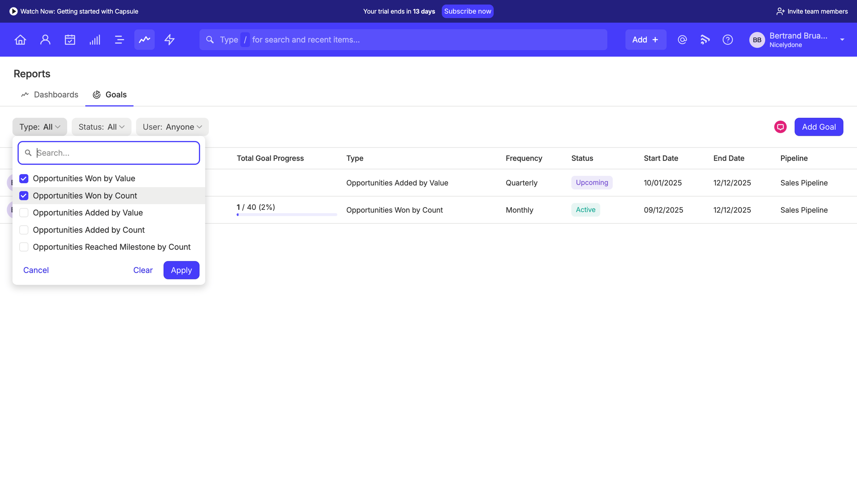The image size is (857, 504).
Task: Uncheck Opportunities Won by Value
Action: click(x=24, y=178)
